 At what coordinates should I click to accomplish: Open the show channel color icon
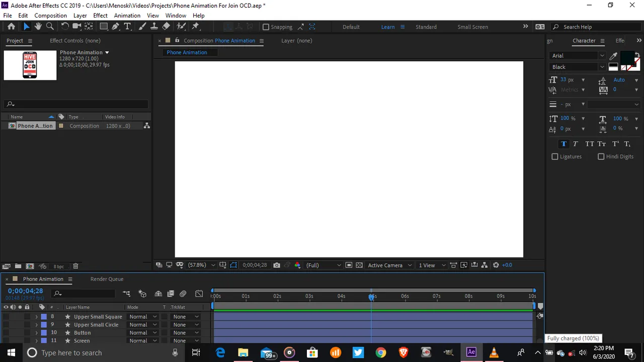pos(297,265)
